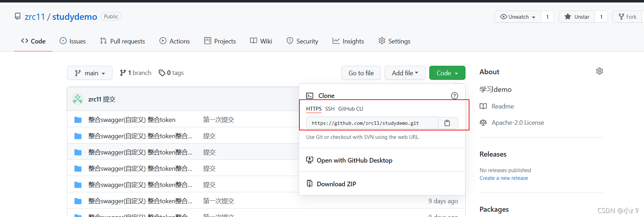Open the Wiki tab
This screenshot has width=644, height=217.
point(261,41)
